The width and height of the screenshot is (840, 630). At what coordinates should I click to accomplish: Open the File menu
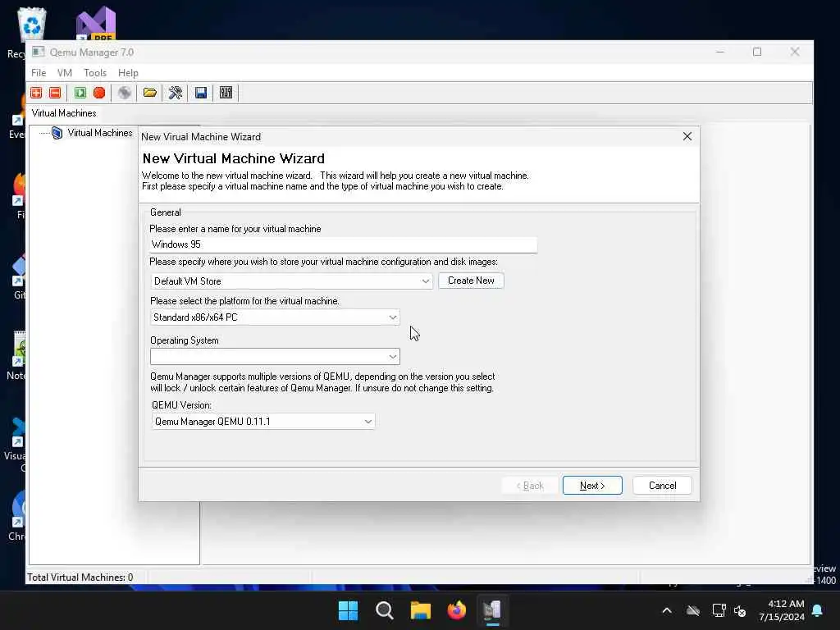[39, 73]
